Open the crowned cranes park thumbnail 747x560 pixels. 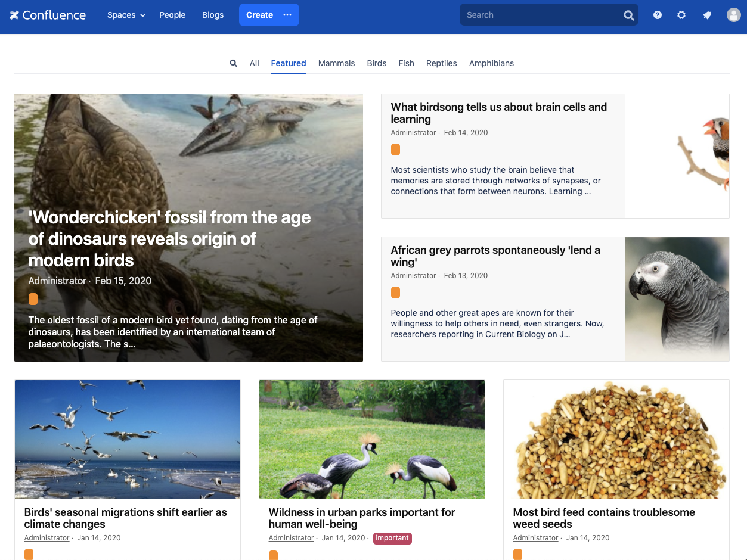point(371,440)
